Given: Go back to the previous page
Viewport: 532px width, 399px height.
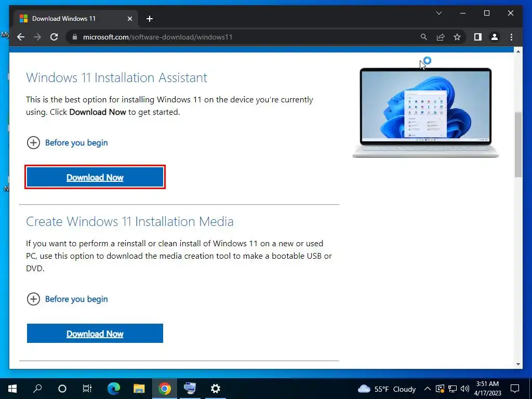Looking at the screenshot, I should click(x=21, y=37).
